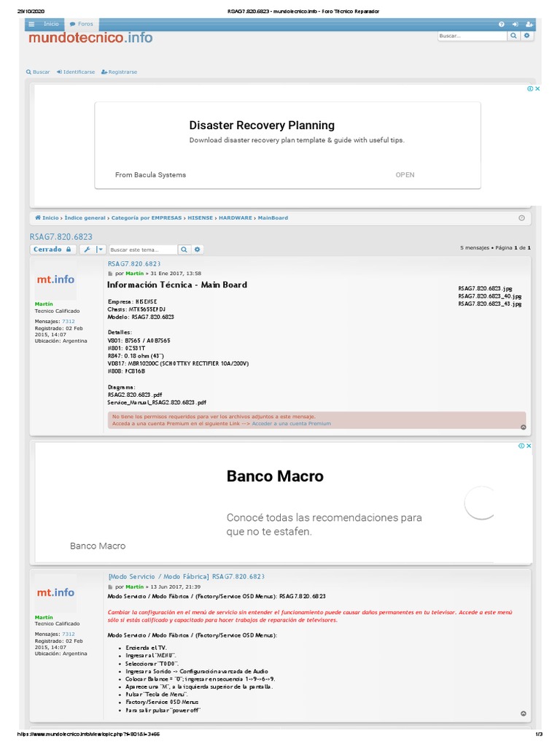Viewport: 560px width, 747px height.
Task: Open Martín author link in first post
Action: tap(134, 274)
